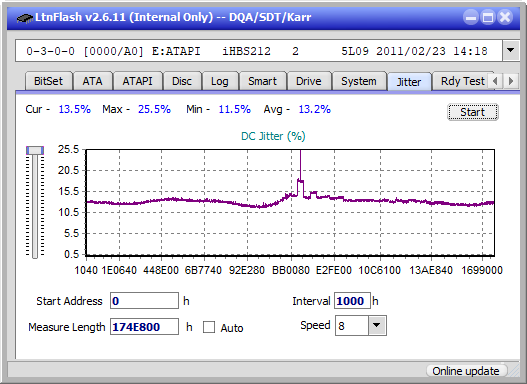Focus the Start Address field
Screen dimensions: 527x384
pos(144,301)
